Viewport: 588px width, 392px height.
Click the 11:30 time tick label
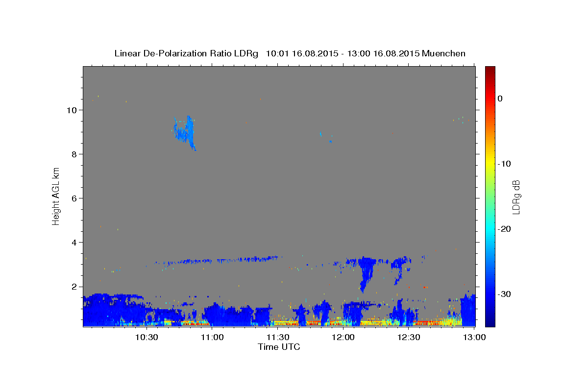coord(278,337)
